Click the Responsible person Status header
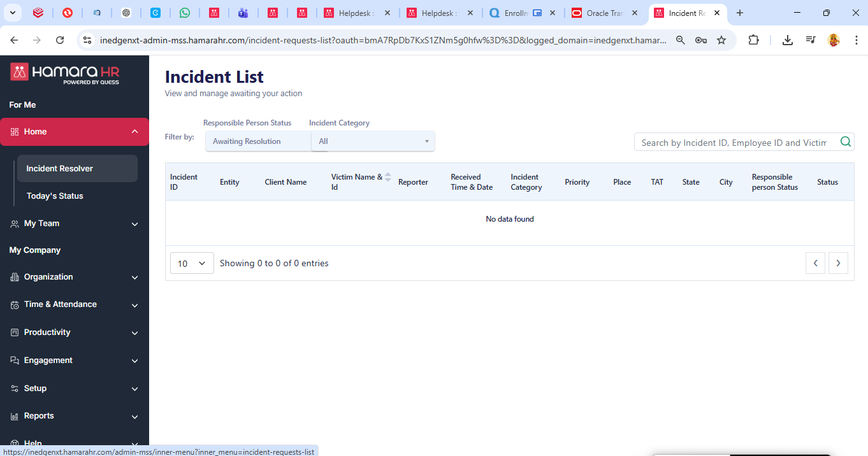Image resolution: width=868 pixels, height=456 pixels. (775, 182)
